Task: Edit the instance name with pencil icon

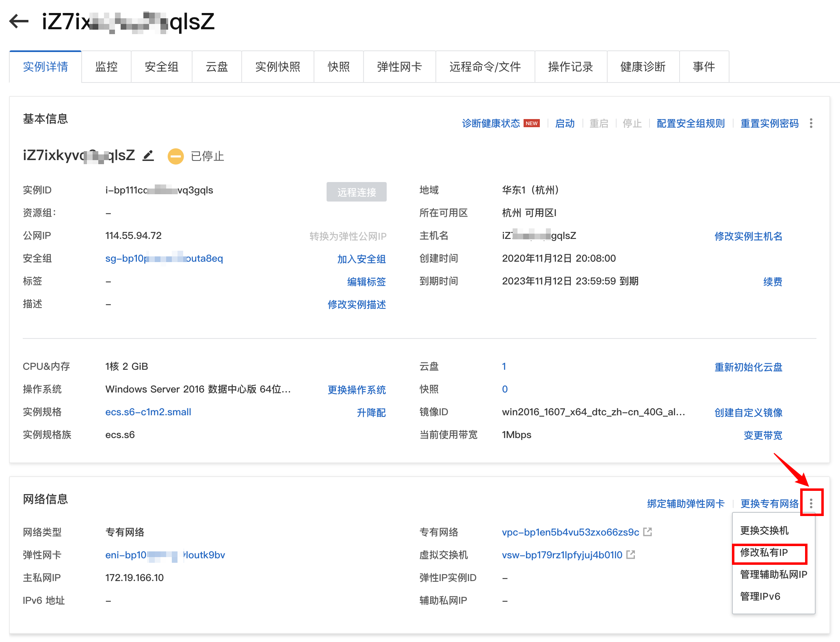Action: 148,156
